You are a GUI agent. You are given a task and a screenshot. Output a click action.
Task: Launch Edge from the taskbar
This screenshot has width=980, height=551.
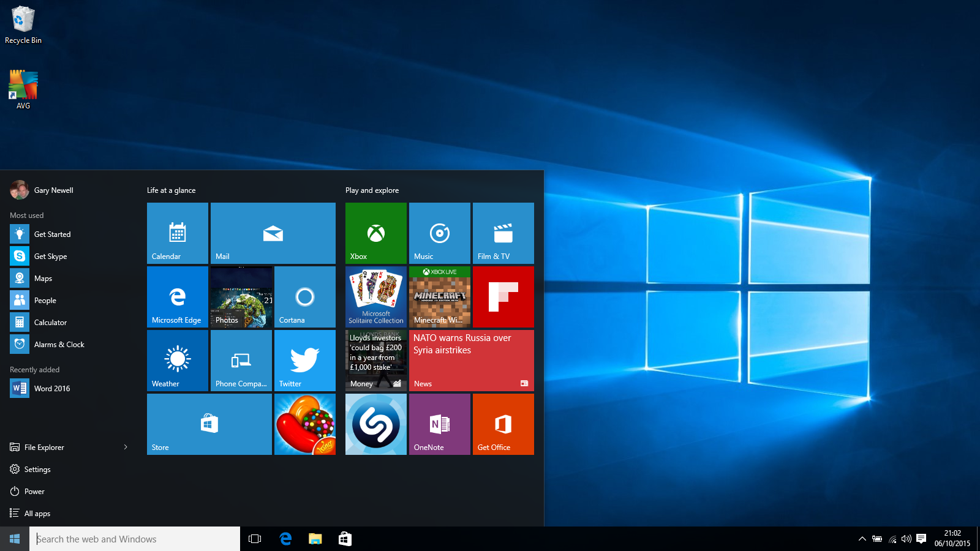285,539
